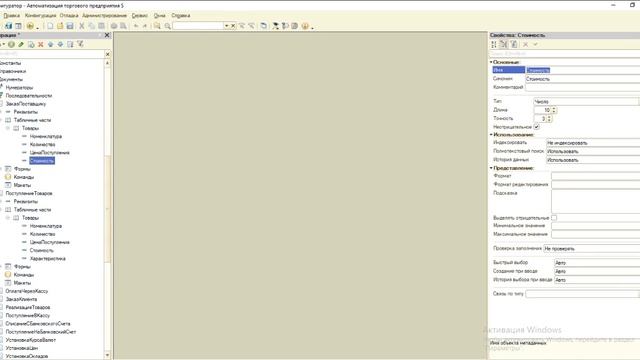Open the Отладка menu
The height and width of the screenshot is (360, 640).
pyautogui.click(x=69, y=16)
